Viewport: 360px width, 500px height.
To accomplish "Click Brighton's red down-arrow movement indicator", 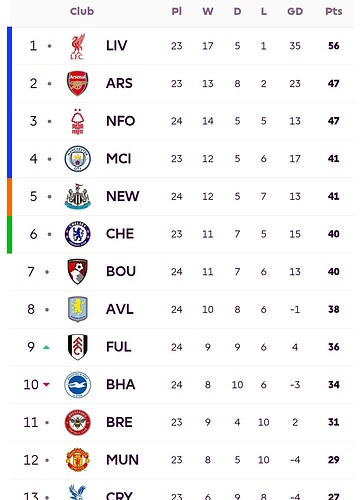I will pyautogui.click(x=46, y=385).
